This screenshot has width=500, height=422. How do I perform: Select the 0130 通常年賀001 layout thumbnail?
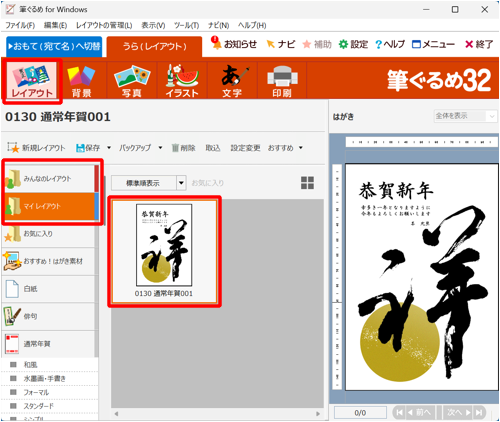164,251
